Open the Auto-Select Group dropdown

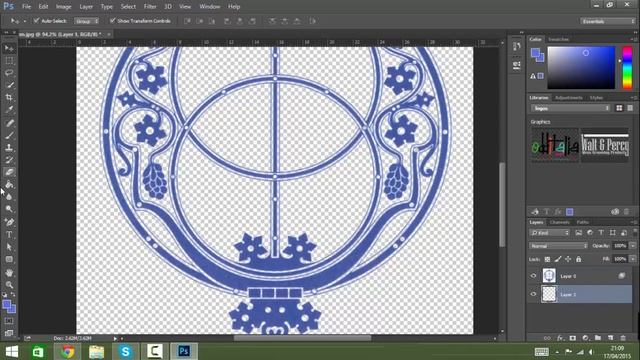click(87, 21)
